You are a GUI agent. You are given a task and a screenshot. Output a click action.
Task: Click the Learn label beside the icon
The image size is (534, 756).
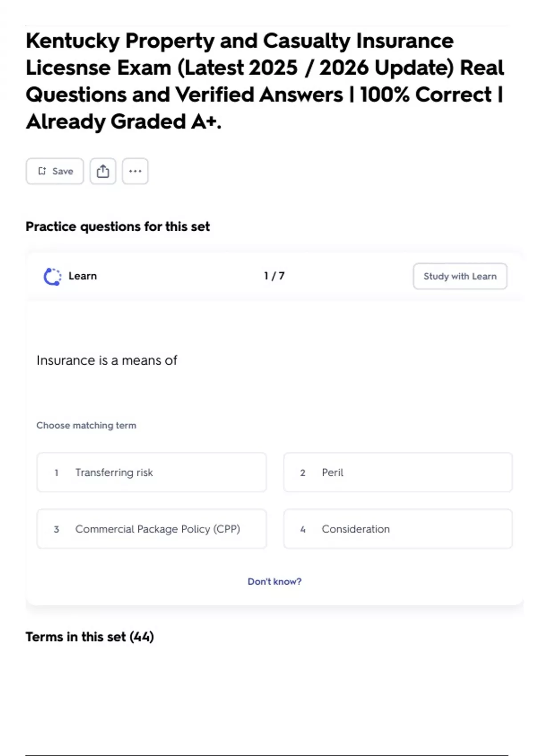point(82,276)
